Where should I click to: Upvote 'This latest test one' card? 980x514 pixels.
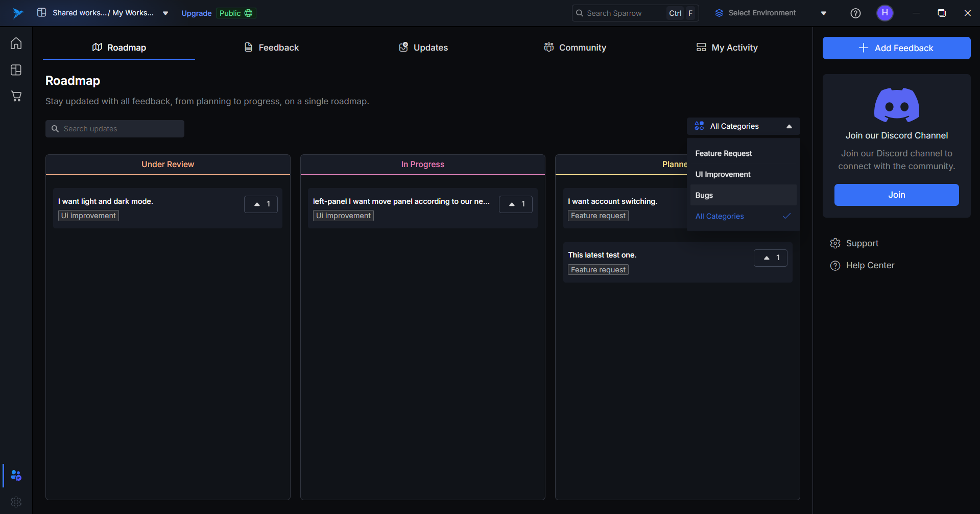click(770, 258)
